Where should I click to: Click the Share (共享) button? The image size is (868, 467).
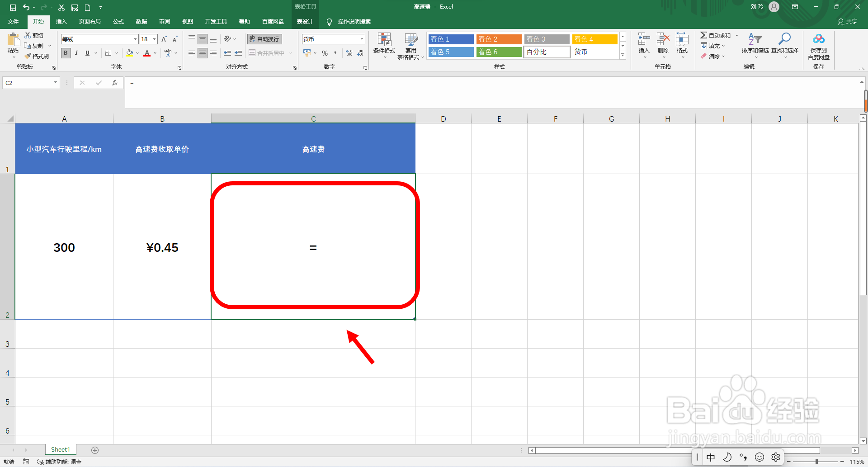point(847,22)
